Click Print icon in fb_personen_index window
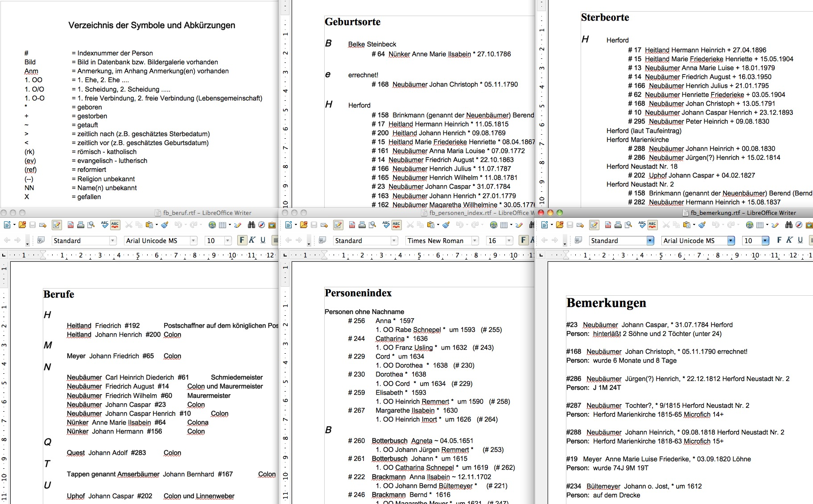Viewport: 813px width, 504px height. coord(362,225)
